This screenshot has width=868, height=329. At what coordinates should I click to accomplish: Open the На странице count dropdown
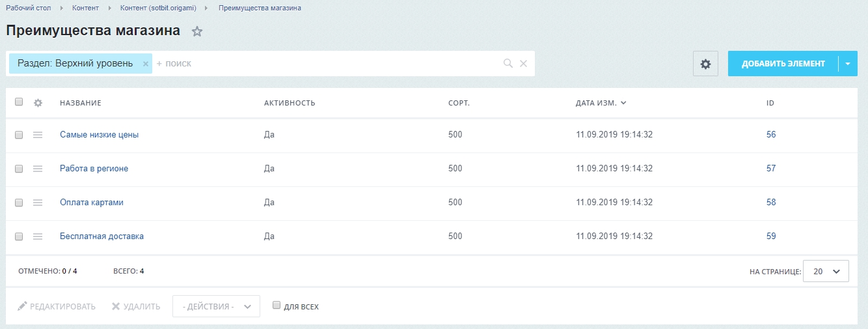(826, 272)
